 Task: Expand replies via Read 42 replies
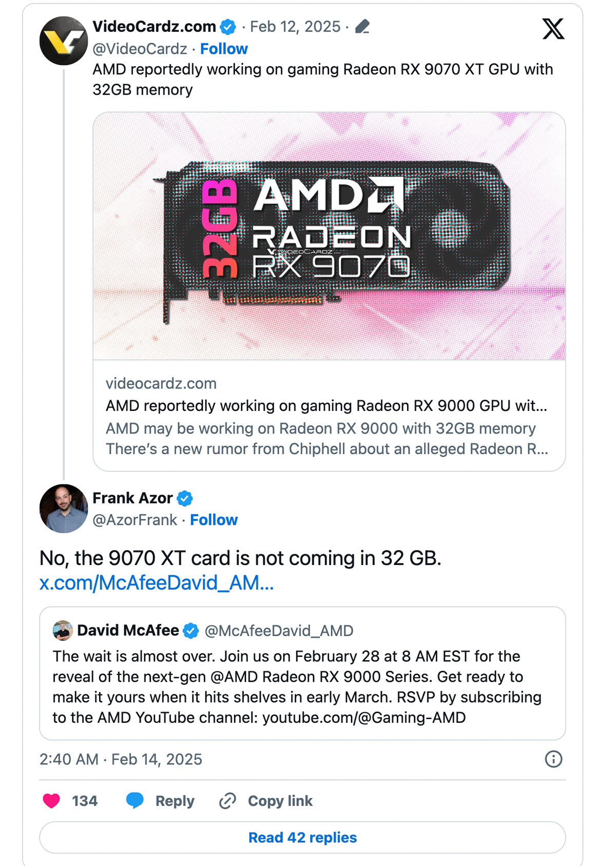tap(302, 837)
